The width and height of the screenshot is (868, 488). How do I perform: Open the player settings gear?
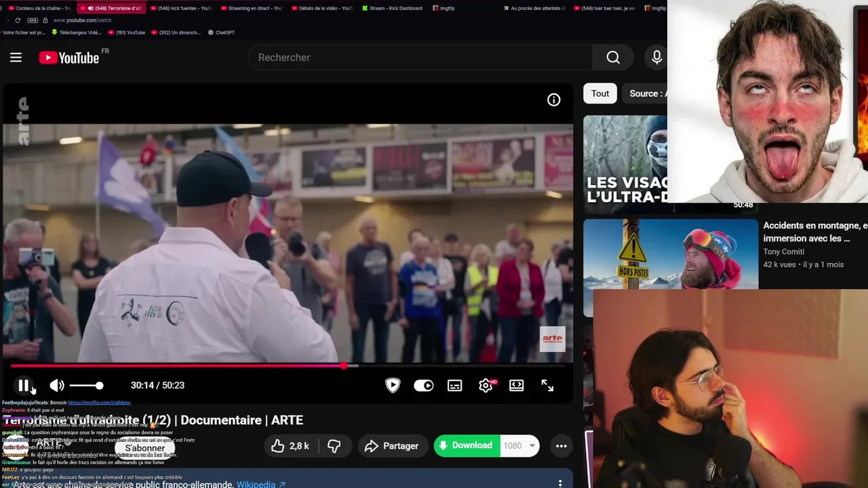[x=486, y=385]
